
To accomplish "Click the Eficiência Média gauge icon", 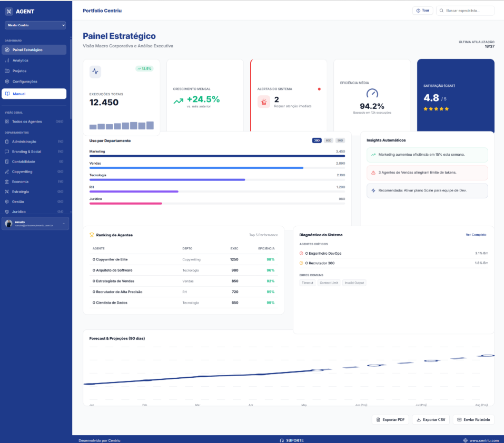I will click(372, 94).
